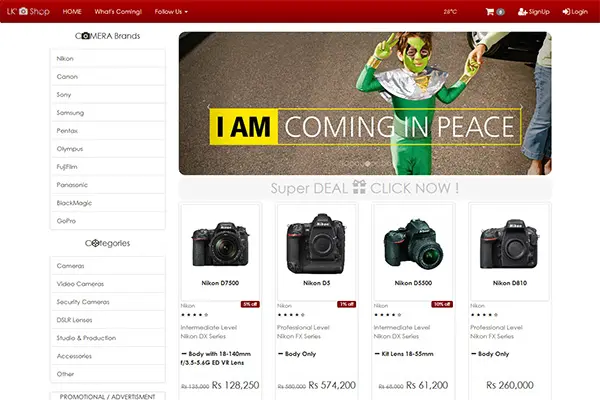Open Studio & Production category

[x=108, y=338]
